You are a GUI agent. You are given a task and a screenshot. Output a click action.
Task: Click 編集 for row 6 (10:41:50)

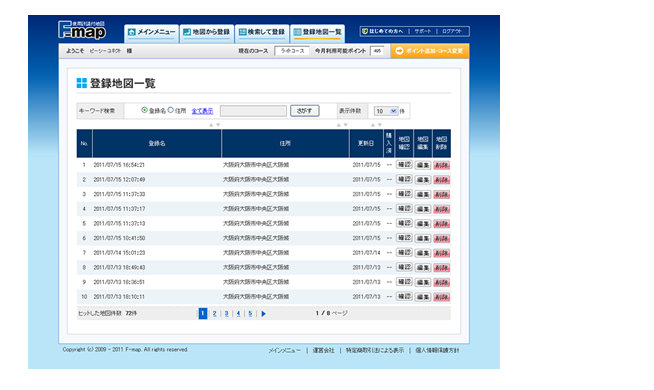[x=423, y=238]
